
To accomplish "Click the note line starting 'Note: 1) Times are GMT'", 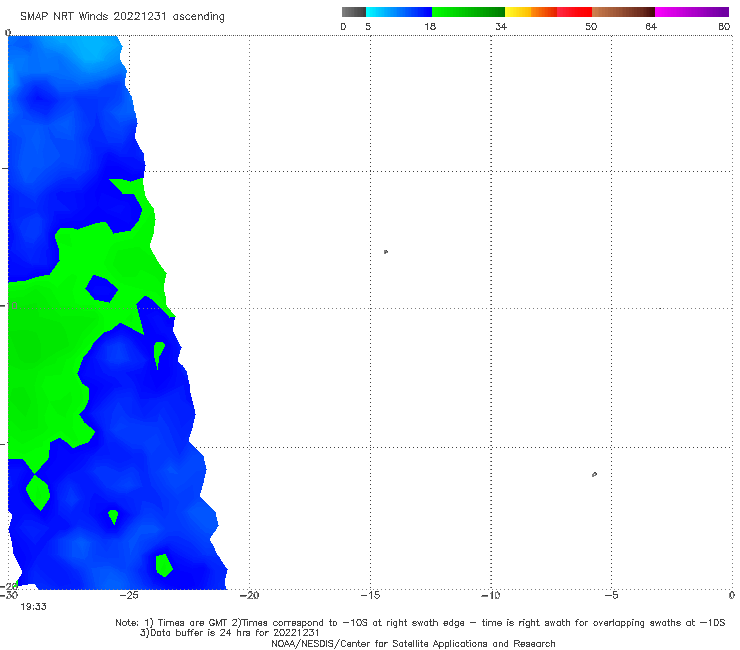I will tap(420, 623).
